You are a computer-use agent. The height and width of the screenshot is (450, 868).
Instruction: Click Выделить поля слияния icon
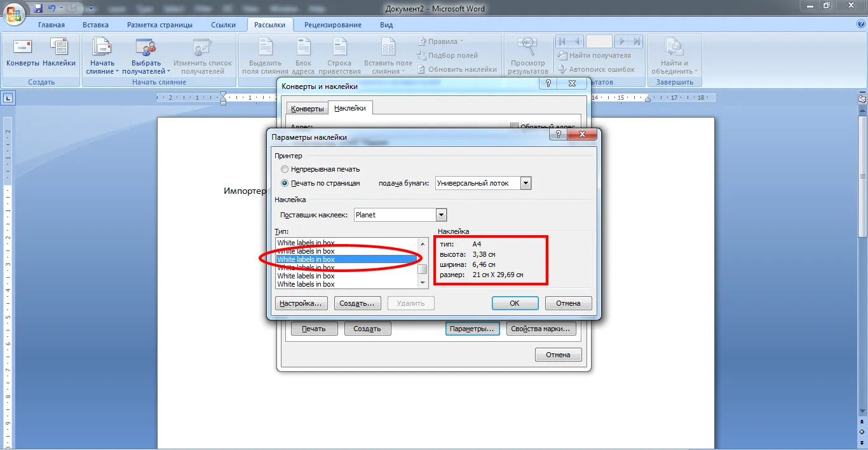coord(265,56)
